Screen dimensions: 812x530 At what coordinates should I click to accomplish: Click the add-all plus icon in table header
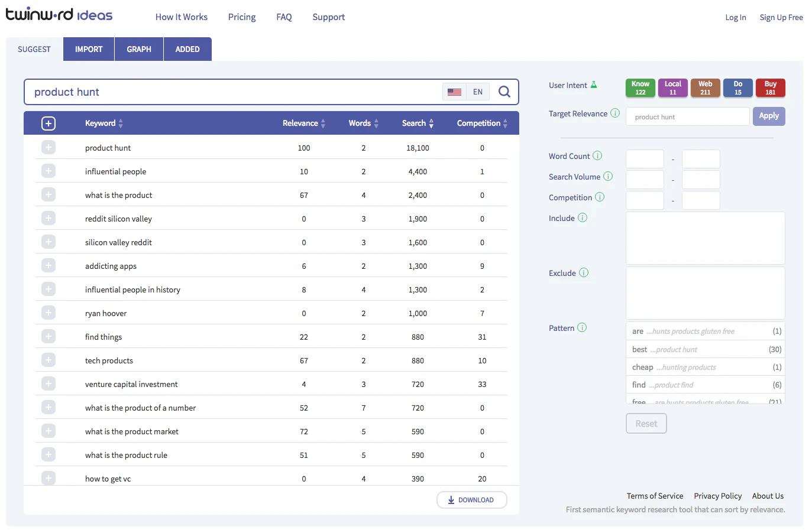pos(48,123)
